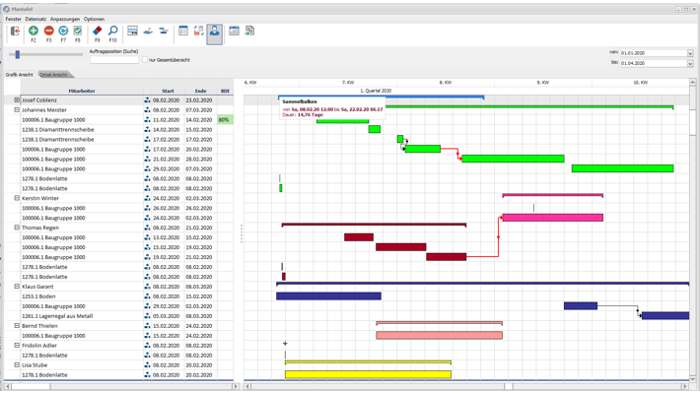
Task: Switch to the Grafik Ansicht tab
Action: [x=19, y=75]
